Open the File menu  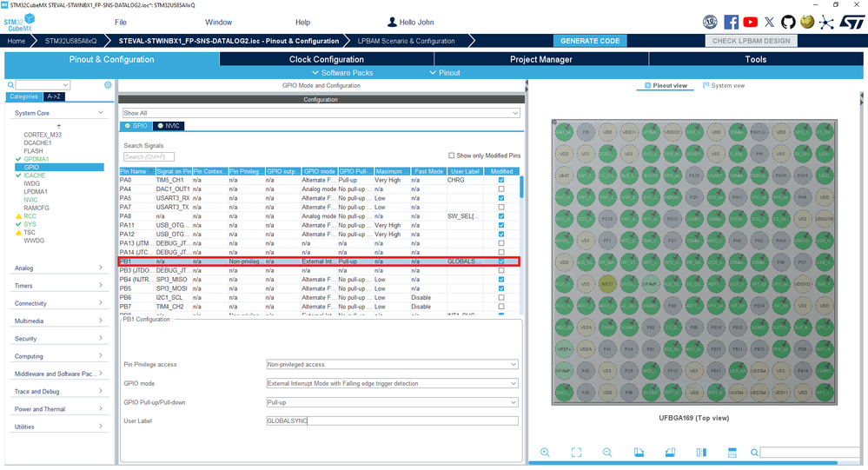click(121, 22)
